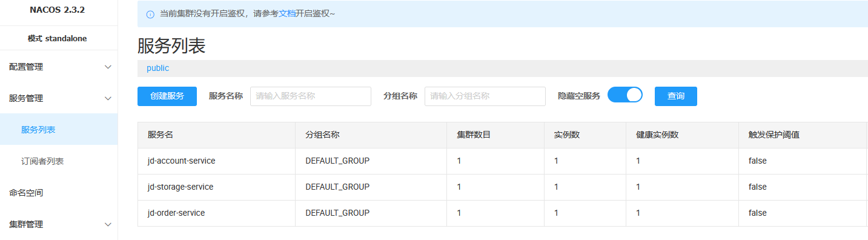868x240 pixels.
Task: Open 配置管理 in the sidebar
Action: pyautogui.click(x=26, y=67)
